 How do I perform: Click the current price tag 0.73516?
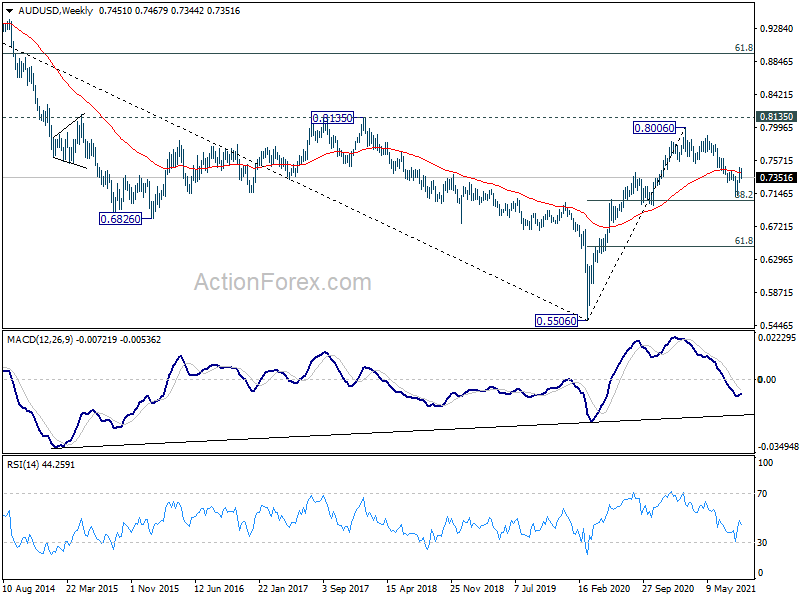(777, 178)
